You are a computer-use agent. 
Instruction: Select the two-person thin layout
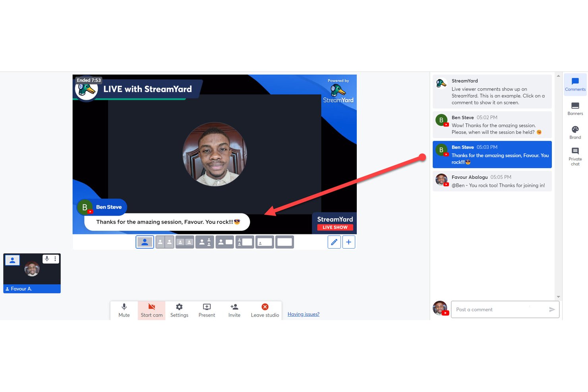(165, 242)
